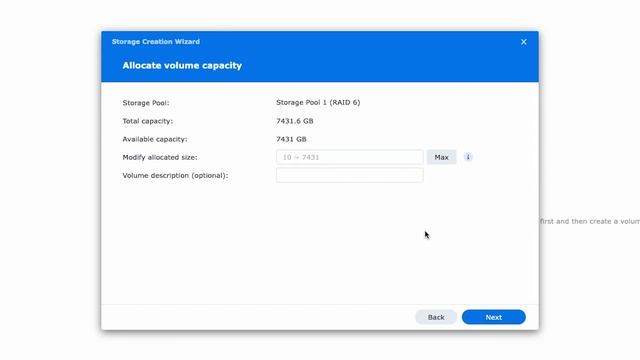Click the Total capacity: label
This screenshot has width=640, height=360.
pyautogui.click(x=148, y=121)
